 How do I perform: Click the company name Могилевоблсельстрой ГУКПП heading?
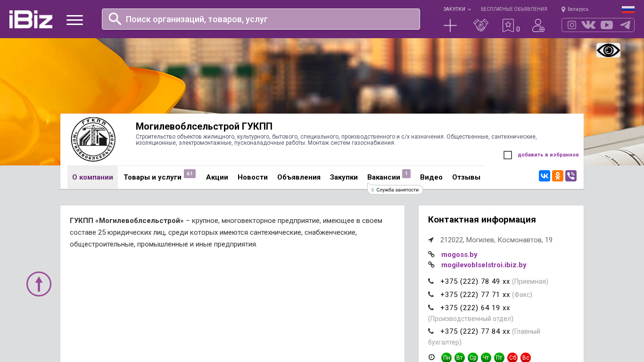(x=204, y=126)
